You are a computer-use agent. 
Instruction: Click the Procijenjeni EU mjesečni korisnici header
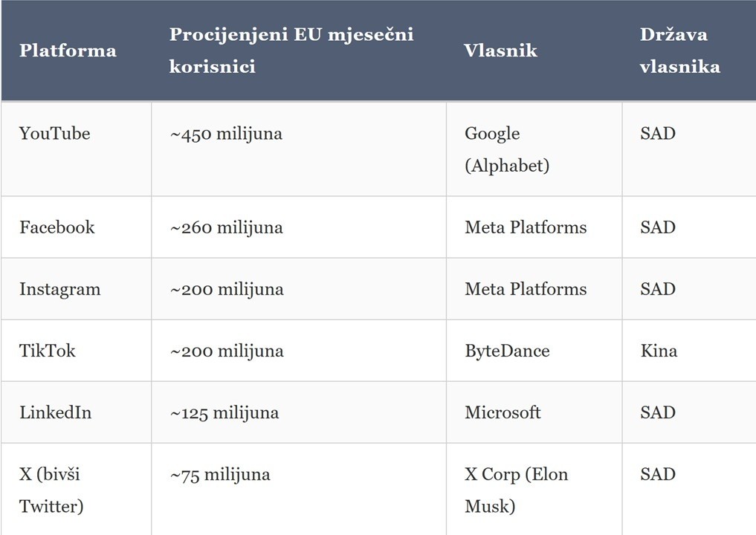291,50
